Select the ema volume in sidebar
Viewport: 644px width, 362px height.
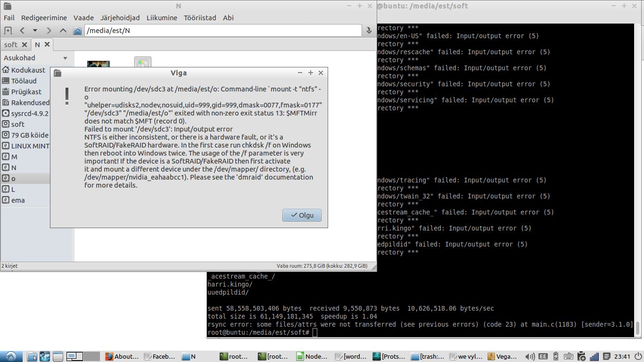click(x=14, y=200)
